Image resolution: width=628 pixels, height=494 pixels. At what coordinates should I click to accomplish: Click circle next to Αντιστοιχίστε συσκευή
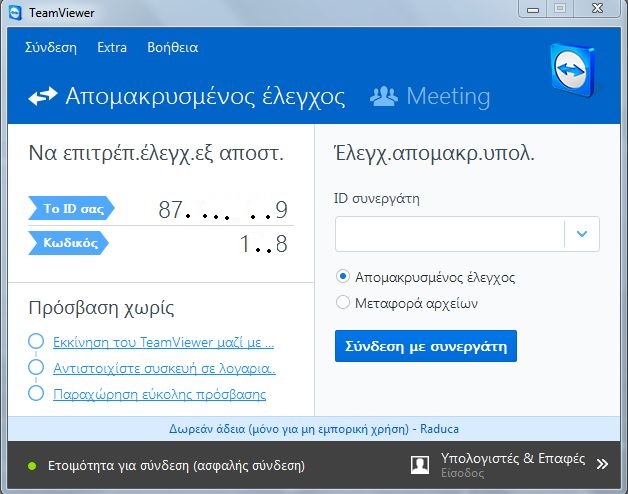(36, 367)
